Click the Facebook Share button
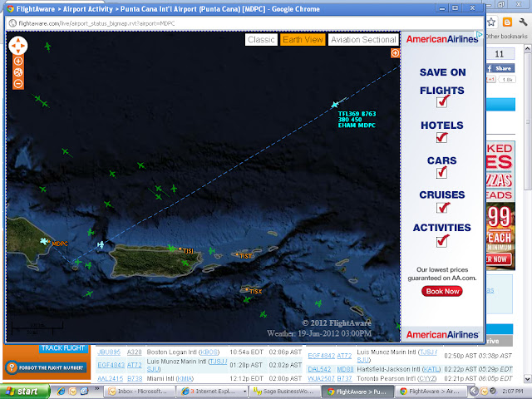The width and height of the screenshot is (532, 399). [x=500, y=68]
